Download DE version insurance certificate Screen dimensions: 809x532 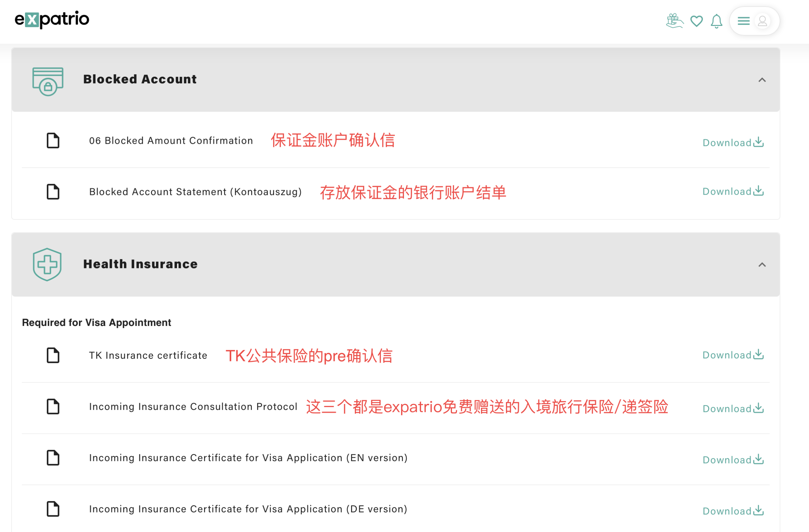click(x=733, y=511)
